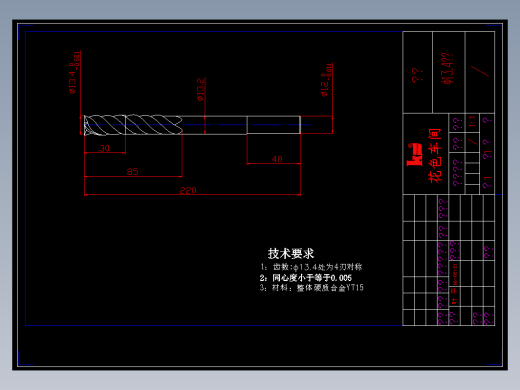Click the ø13.4 part name in title block

pos(447,68)
